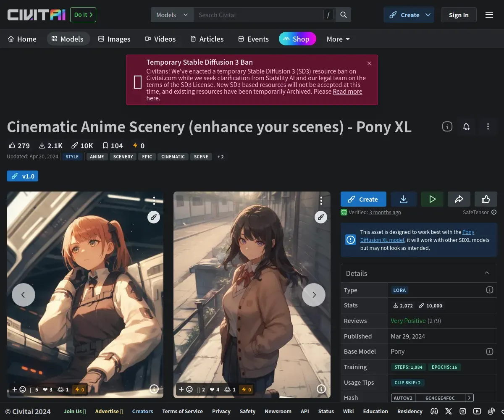
Task: Expand the hidden +2 tags
Action: (220, 157)
